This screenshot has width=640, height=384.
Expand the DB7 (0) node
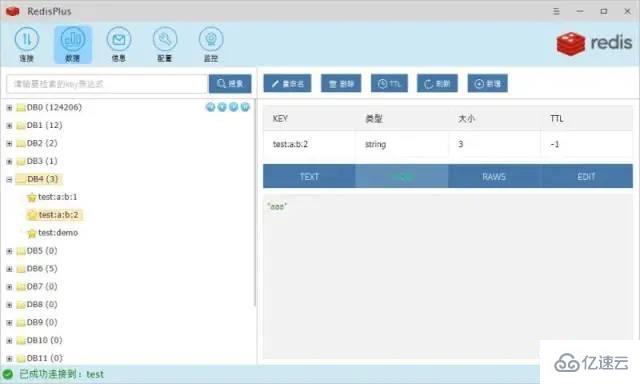click(9, 287)
